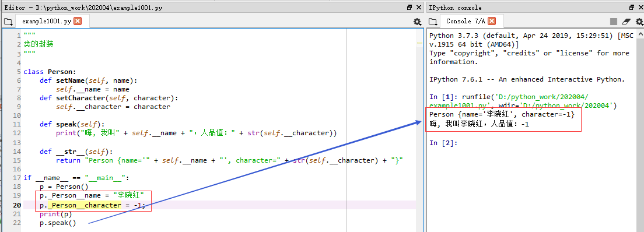Viewport: 644px width, 232px height.
Task: Click the 'def setName(self, name):' line
Action: pyautogui.click(x=89, y=80)
